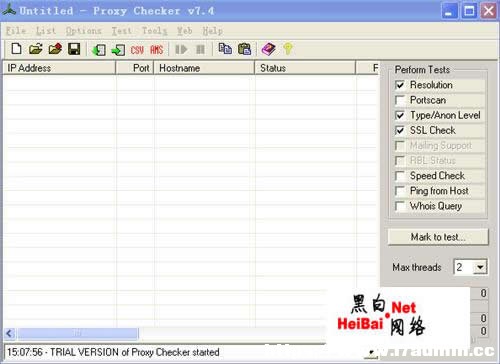The width and height of the screenshot is (500, 364).
Task: Sort by the Status column header
Action: [305, 68]
